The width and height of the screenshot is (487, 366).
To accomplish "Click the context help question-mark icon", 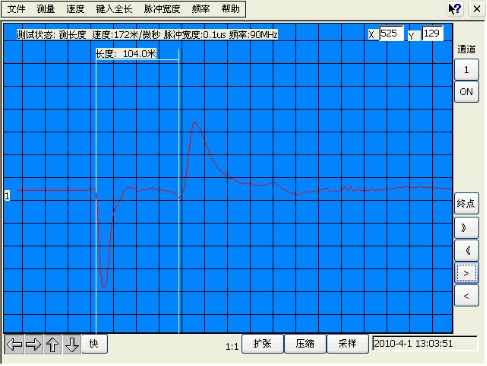I will pyautogui.click(x=455, y=9).
